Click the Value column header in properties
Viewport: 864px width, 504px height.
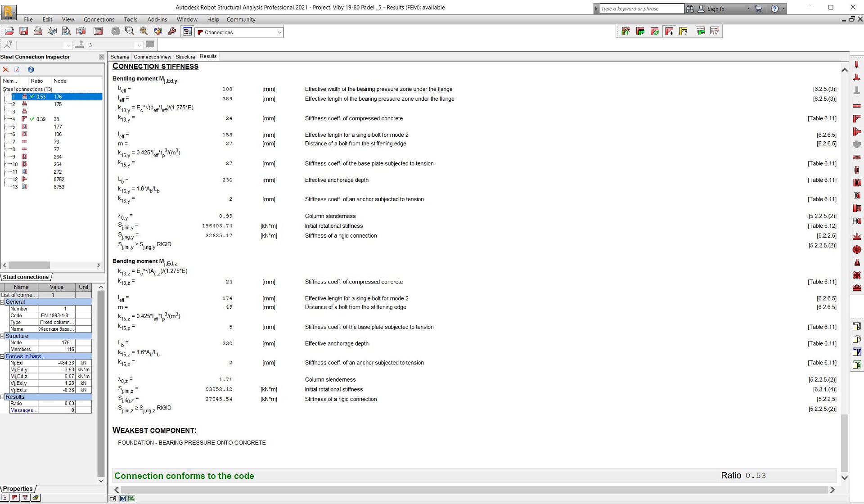(57, 287)
